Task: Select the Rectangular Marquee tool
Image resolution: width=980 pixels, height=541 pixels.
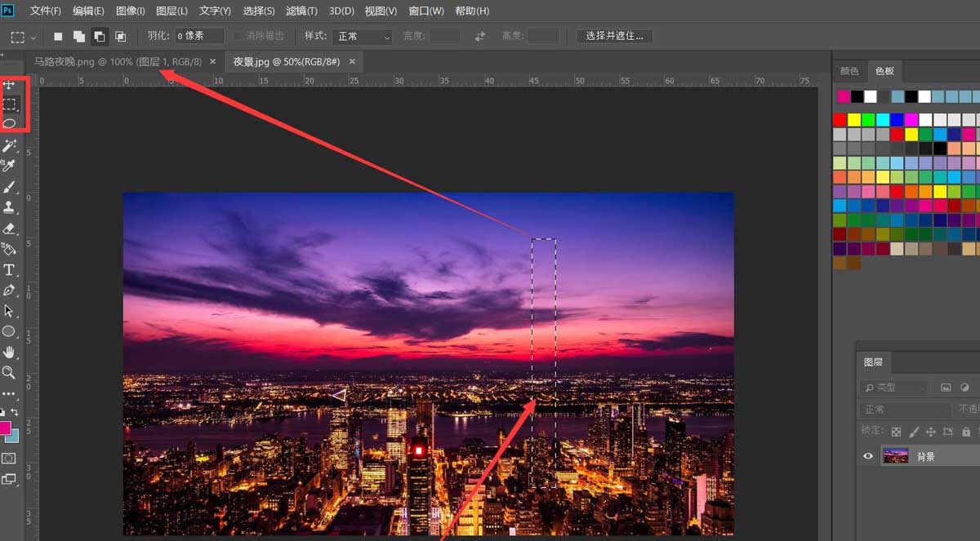Action: (10, 104)
